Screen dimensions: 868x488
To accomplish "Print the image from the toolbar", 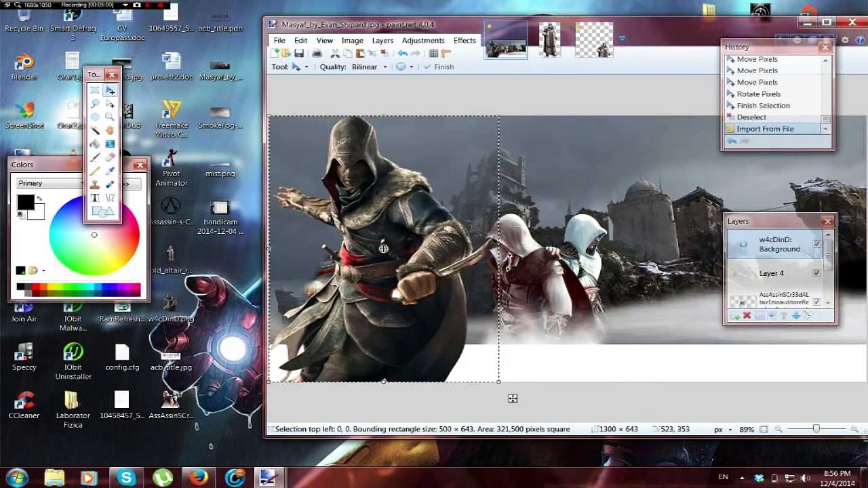I will tap(317, 54).
